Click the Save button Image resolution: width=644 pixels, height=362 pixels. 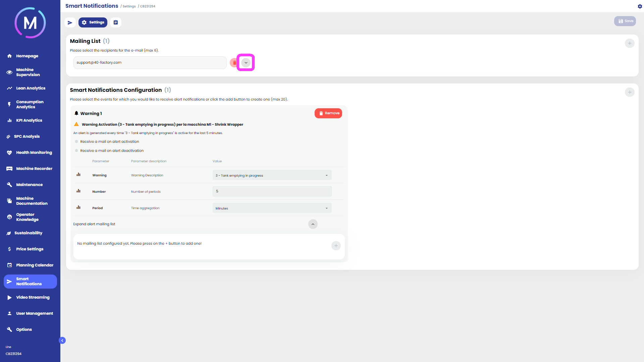click(625, 21)
